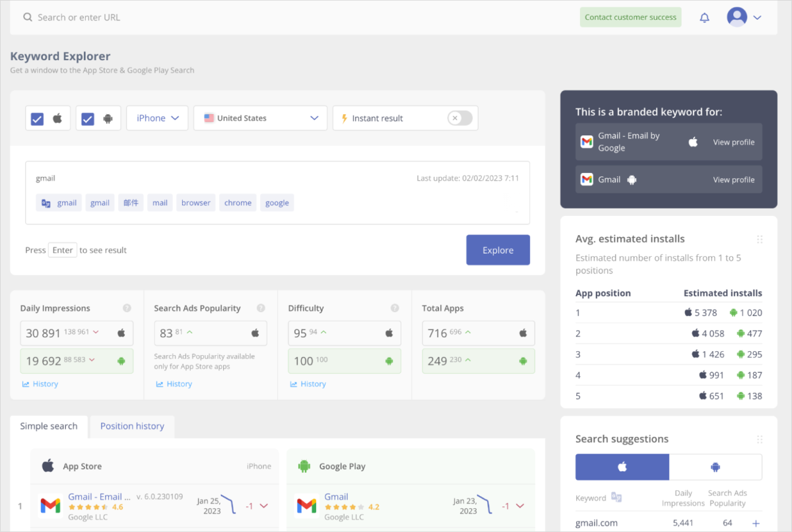Image resolution: width=792 pixels, height=532 pixels.
Task: Select the chrome keyword chip
Action: coord(238,203)
